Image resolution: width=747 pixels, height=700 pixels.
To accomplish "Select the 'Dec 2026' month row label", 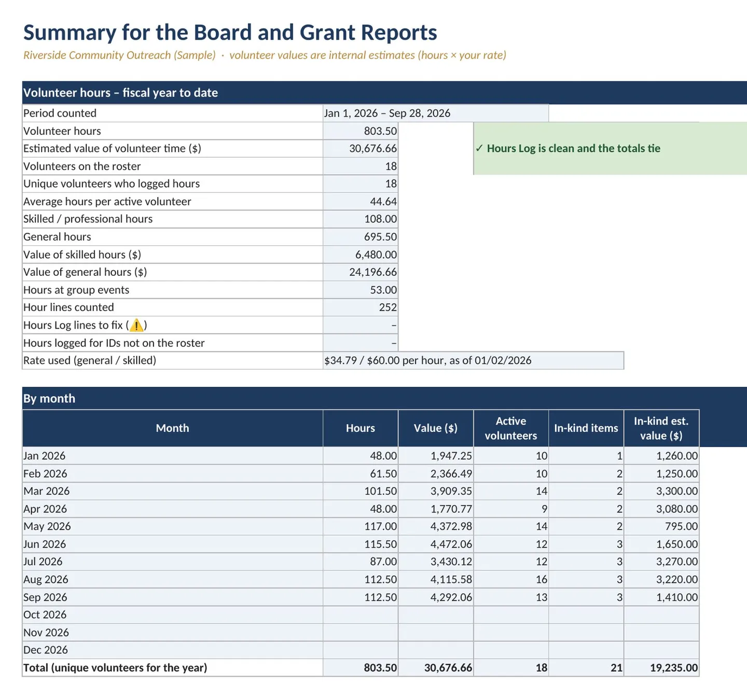I will coord(173,650).
